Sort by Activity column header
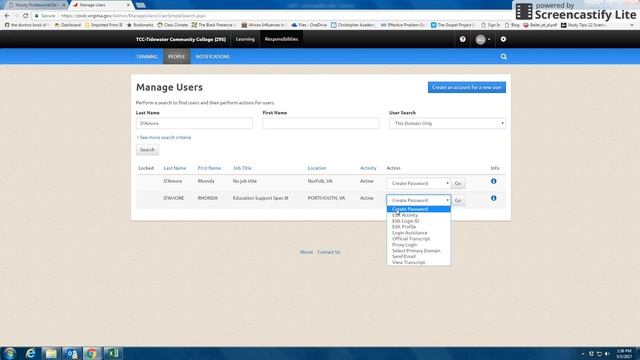The height and width of the screenshot is (360, 640). 368,168
